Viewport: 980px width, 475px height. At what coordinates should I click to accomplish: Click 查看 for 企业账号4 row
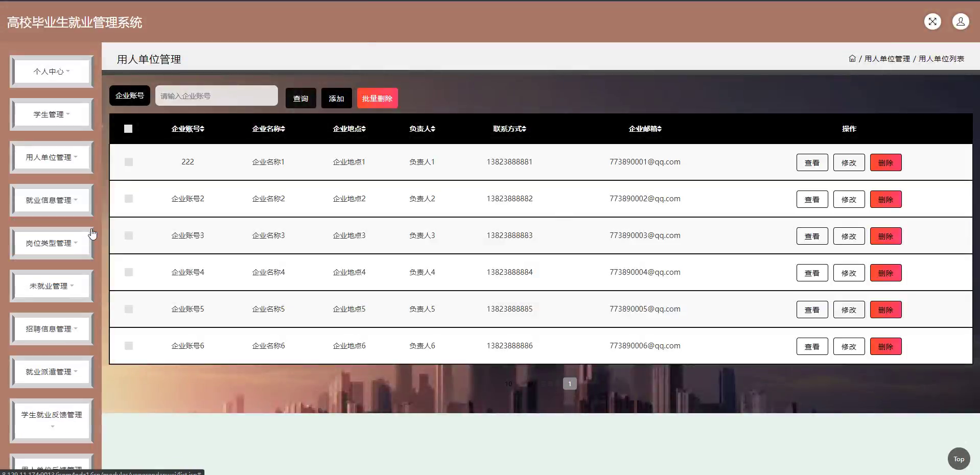pos(812,273)
